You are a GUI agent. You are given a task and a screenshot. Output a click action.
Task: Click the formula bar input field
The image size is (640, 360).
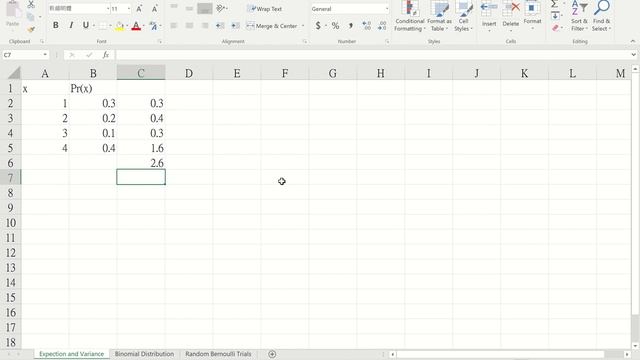372,55
